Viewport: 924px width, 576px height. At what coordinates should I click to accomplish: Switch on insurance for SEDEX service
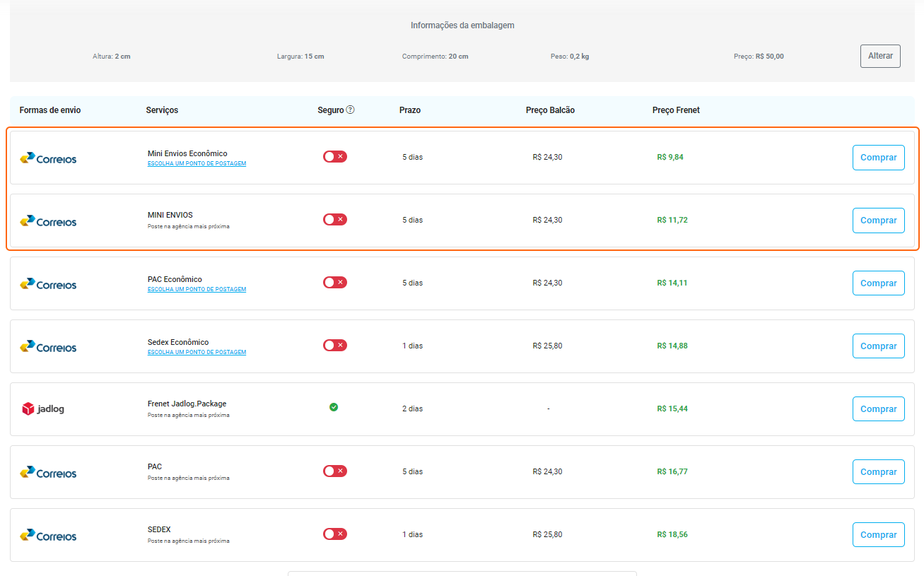pyautogui.click(x=335, y=534)
